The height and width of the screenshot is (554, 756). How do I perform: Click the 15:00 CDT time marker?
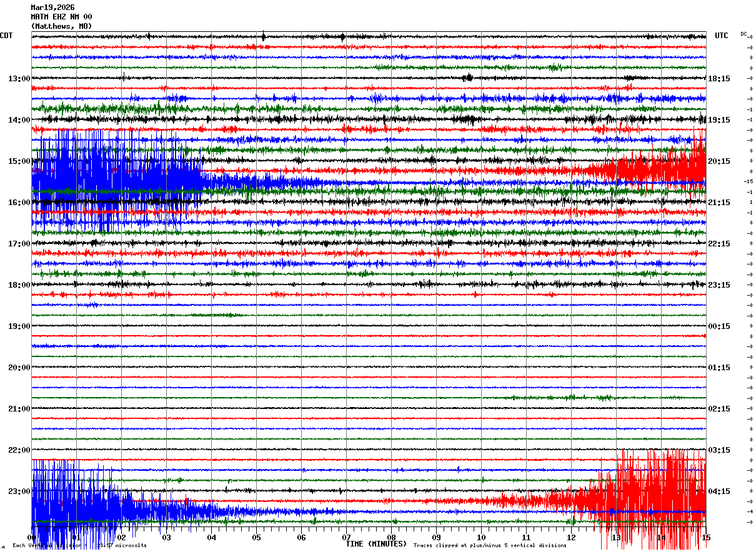coord(19,161)
